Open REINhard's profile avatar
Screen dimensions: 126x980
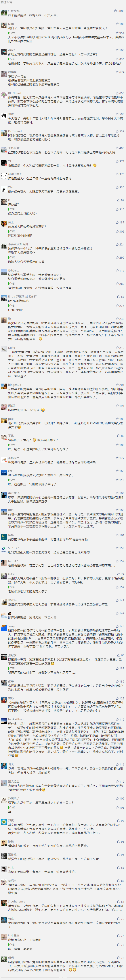[4, 94]
